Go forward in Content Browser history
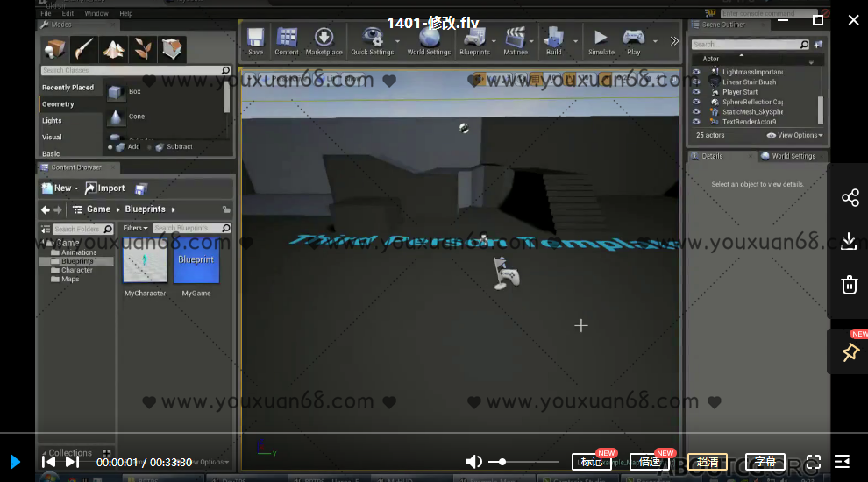868x482 pixels. point(58,209)
